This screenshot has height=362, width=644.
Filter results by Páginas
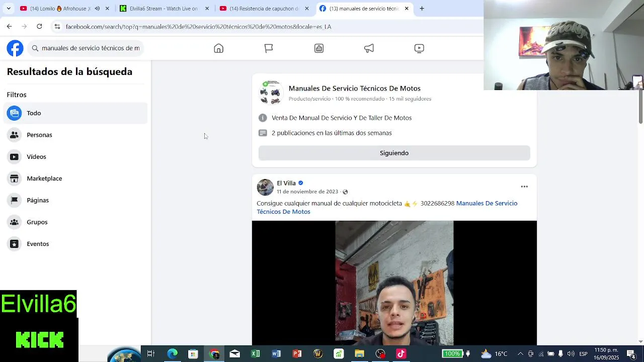tap(75, 200)
